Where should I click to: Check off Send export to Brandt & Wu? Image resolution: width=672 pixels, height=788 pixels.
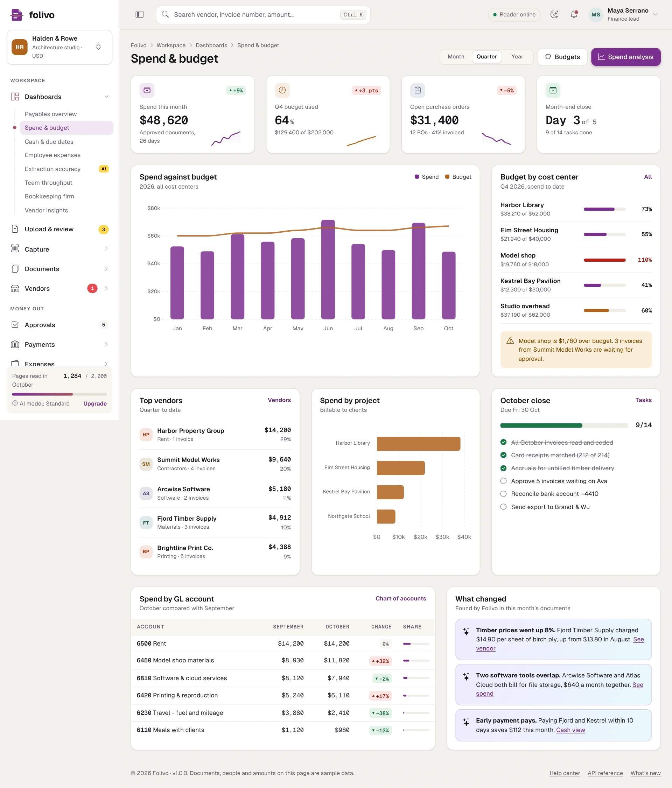504,507
